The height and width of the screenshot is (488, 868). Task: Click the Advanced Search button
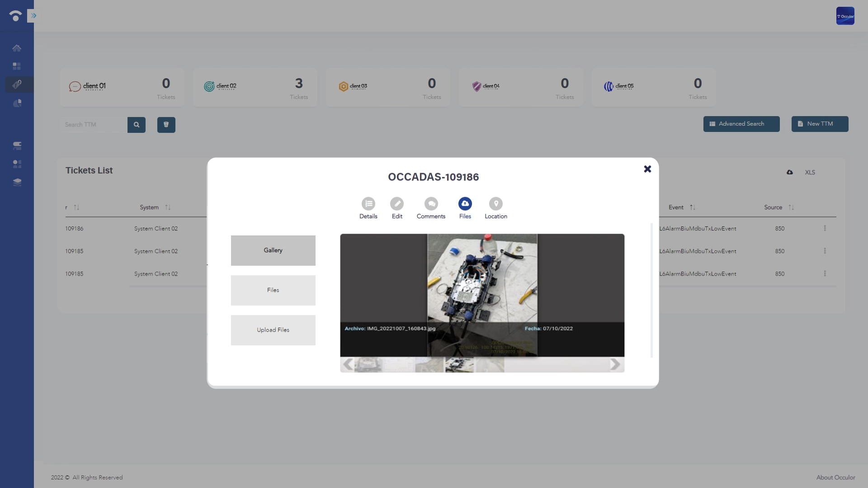coord(741,124)
